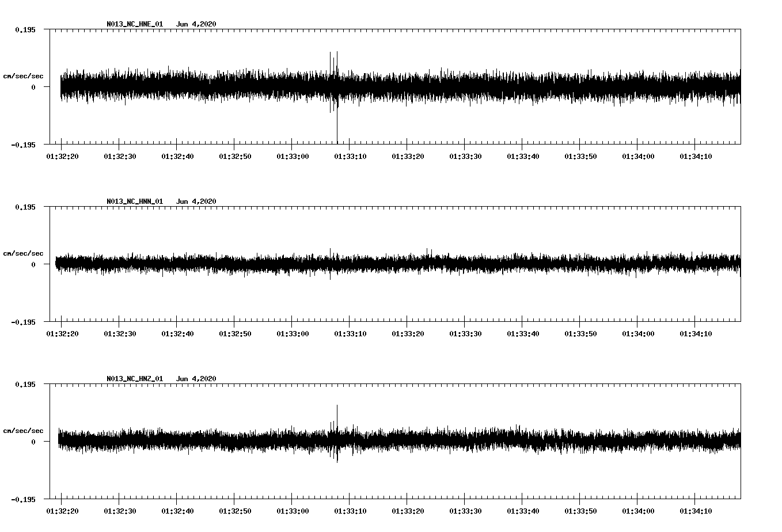The width and height of the screenshot is (782, 532).
Task: Click the 0.195 upper limit of HNE plot
Action: [25, 29]
